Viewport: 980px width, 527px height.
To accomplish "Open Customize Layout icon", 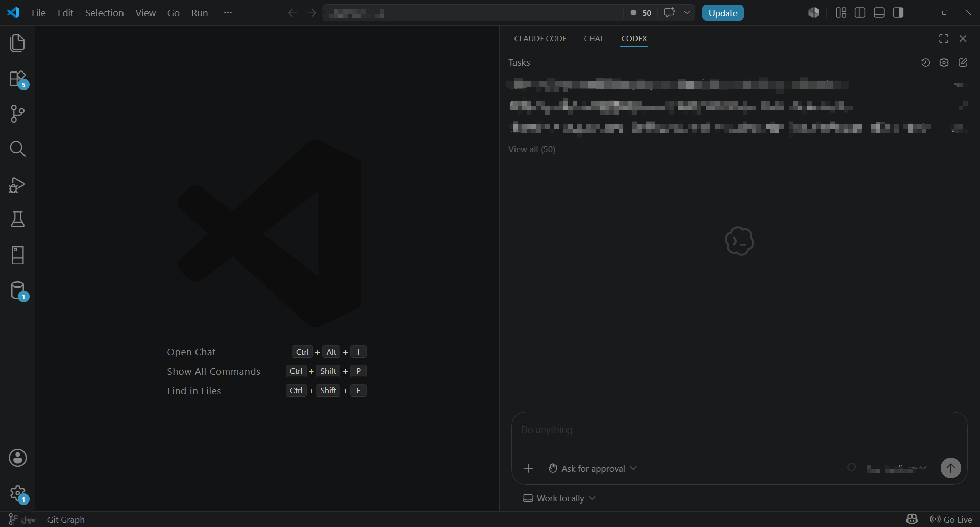I will coord(841,13).
